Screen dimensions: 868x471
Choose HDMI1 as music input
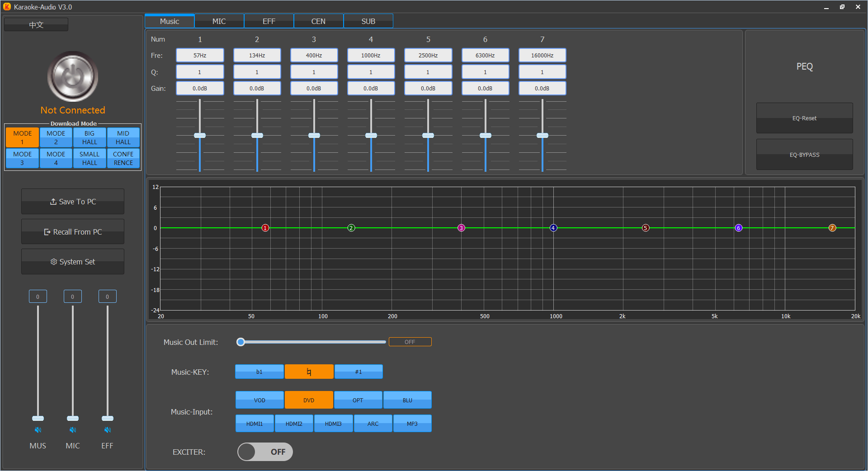(255, 424)
